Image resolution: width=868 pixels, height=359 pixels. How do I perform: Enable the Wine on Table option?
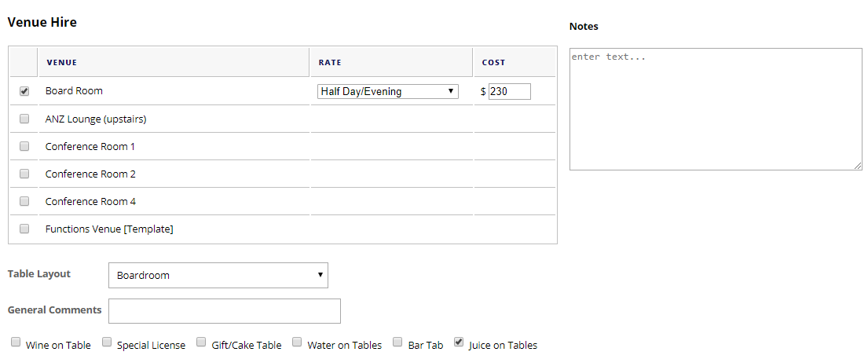(x=16, y=343)
